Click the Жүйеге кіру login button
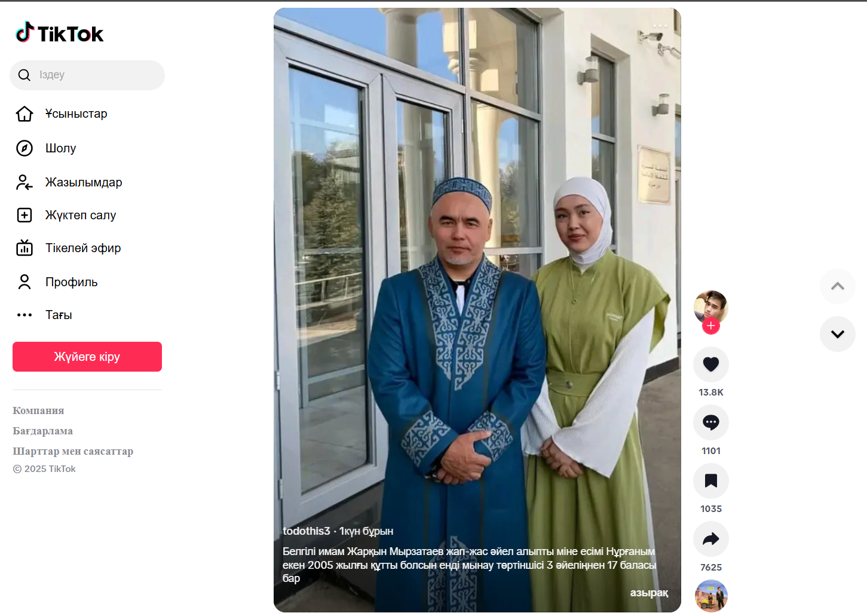The image size is (867, 616). [x=87, y=357]
